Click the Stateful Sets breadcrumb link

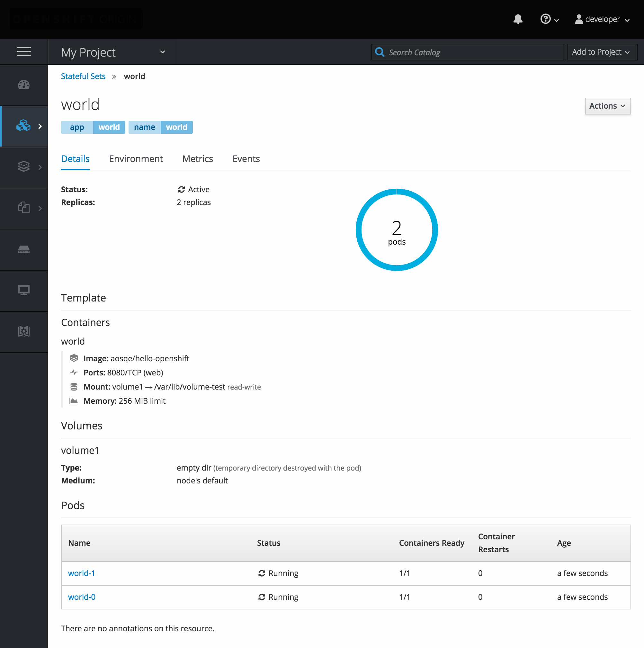[83, 76]
